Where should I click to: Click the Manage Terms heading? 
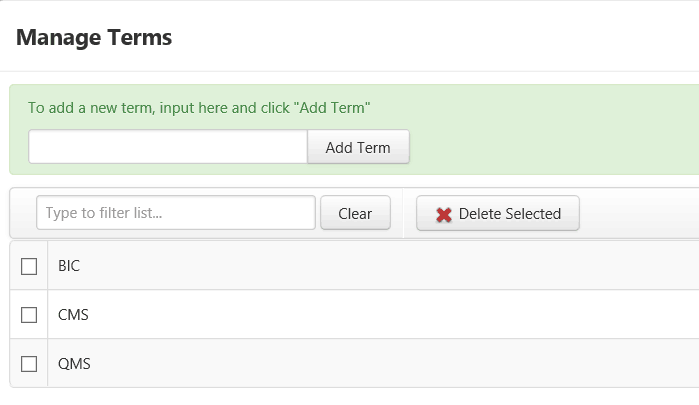(94, 37)
